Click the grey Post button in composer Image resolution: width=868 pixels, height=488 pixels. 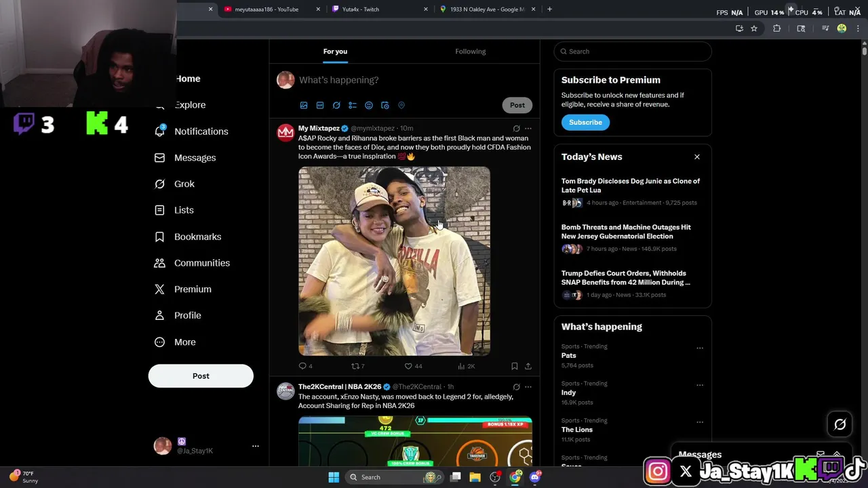click(x=517, y=105)
